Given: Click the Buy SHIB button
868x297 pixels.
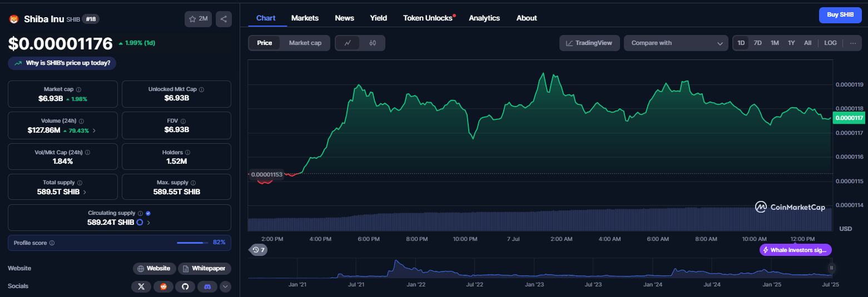Looking at the screenshot, I should 840,15.
